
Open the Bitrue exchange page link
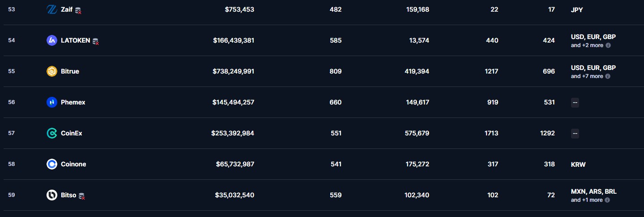(x=70, y=71)
